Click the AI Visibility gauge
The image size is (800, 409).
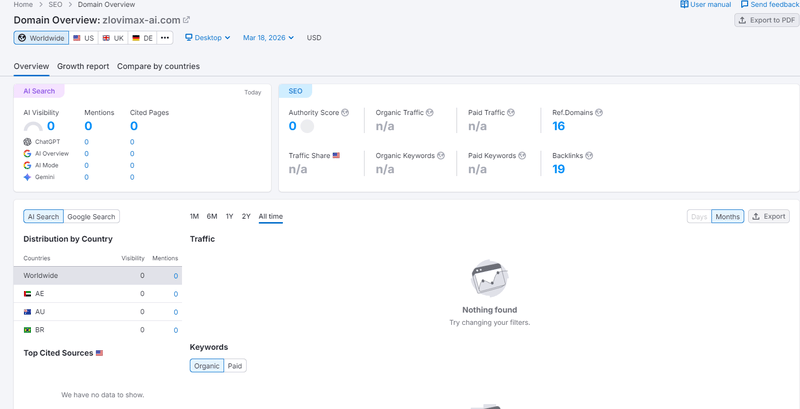(x=33, y=127)
